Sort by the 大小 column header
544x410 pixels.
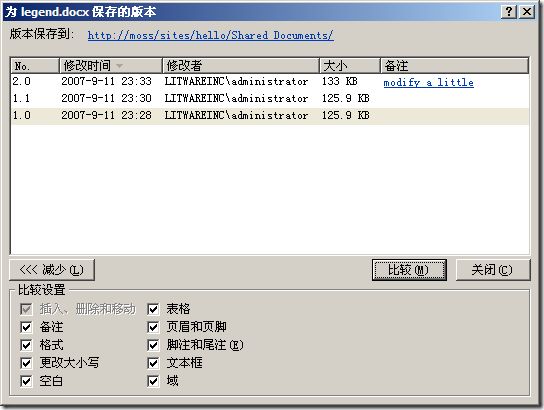(x=350, y=66)
